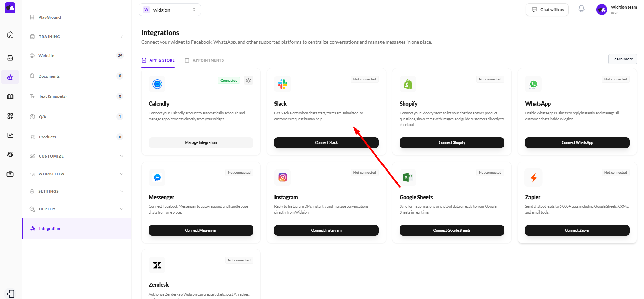Open the inbox icon in left rail
Screen dimensions: 644x299
point(10,58)
